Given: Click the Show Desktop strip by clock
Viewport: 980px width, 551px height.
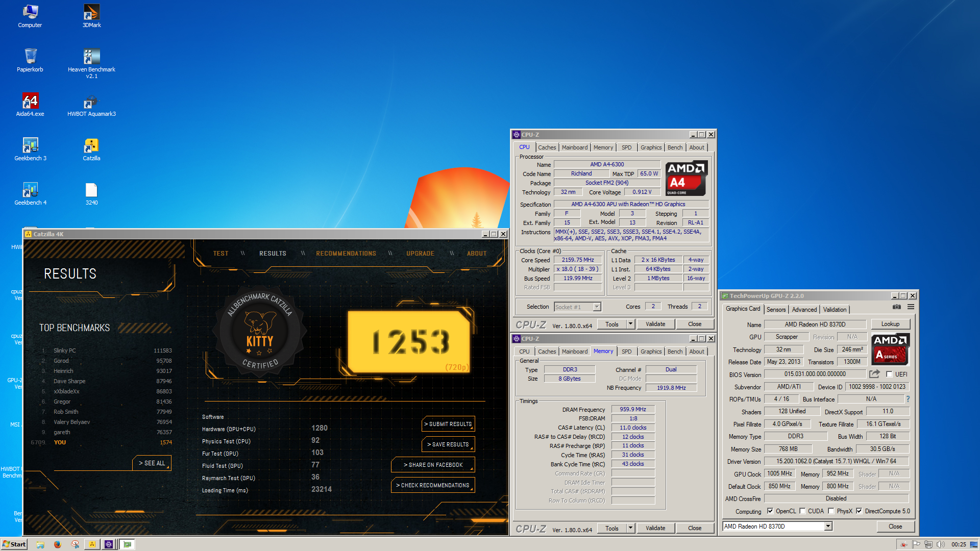Looking at the screenshot, I should [974, 544].
